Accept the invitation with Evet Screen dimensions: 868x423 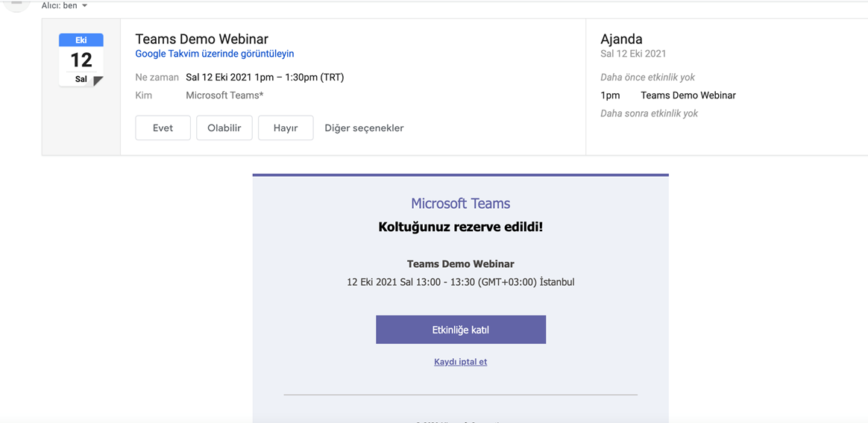(163, 128)
